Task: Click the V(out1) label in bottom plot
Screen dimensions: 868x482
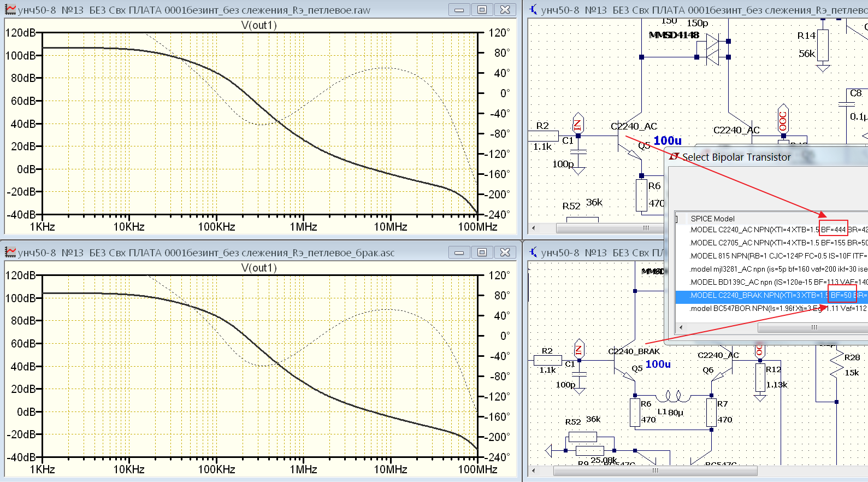Action: coord(259,268)
